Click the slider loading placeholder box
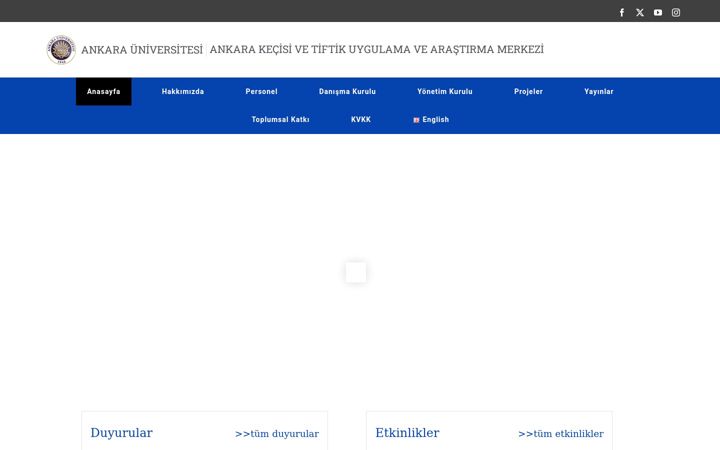The width and height of the screenshot is (720, 450). click(x=356, y=273)
